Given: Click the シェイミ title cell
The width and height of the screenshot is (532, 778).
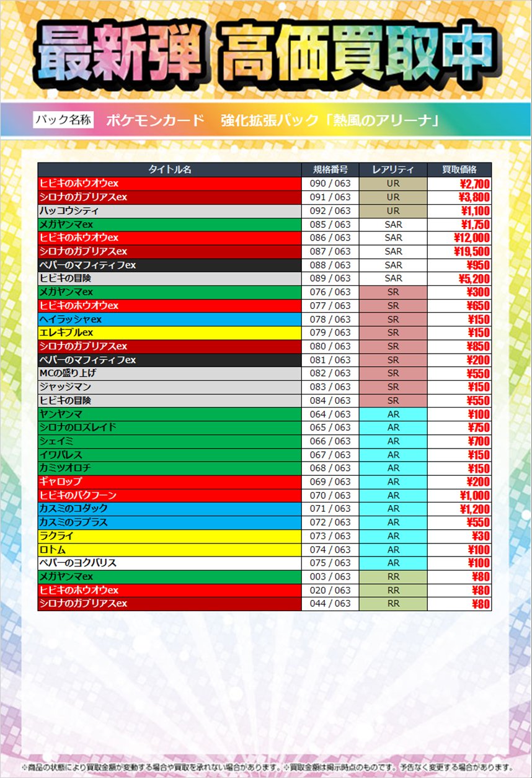Looking at the screenshot, I should [170, 441].
